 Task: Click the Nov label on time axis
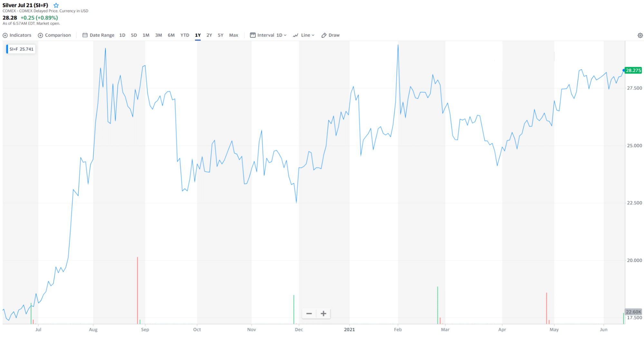click(252, 330)
